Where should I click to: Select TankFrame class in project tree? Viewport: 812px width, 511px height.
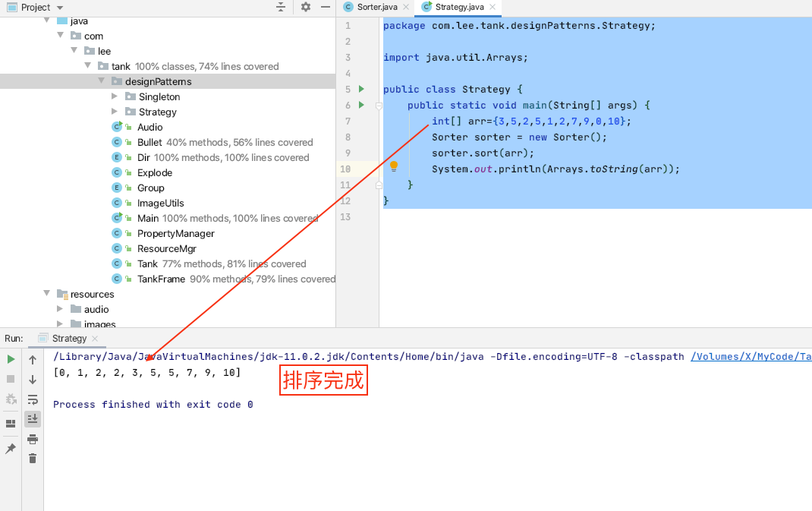click(161, 279)
